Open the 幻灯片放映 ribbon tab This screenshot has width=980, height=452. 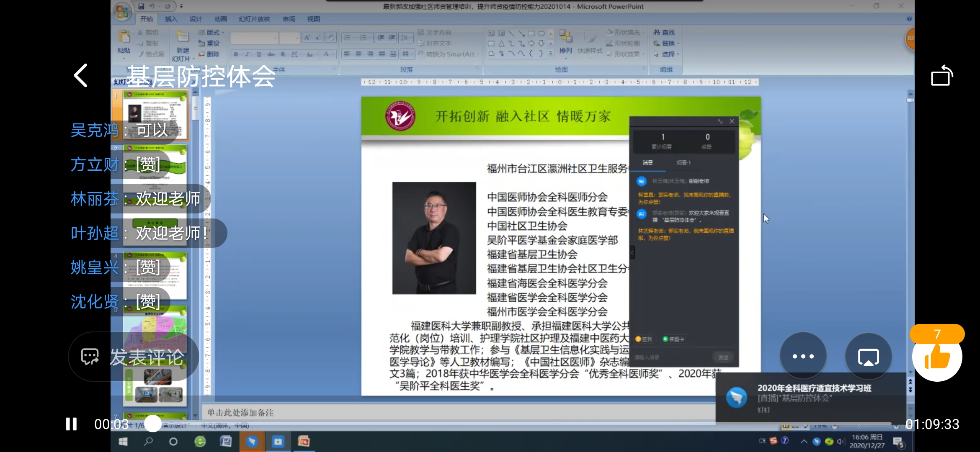(254, 19)
